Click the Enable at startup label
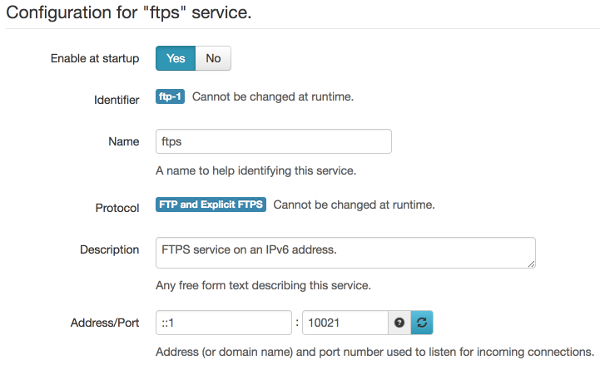 (95, 58)
